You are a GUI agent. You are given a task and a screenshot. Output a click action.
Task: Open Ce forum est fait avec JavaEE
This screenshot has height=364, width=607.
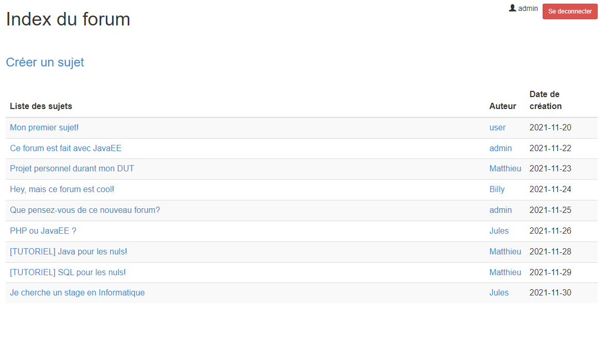click(65, 149)
